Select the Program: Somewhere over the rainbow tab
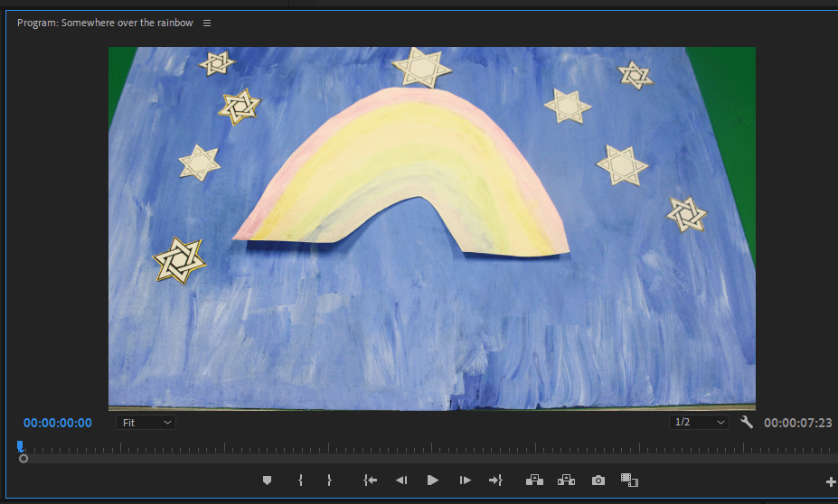 click(x=105, y=23)
